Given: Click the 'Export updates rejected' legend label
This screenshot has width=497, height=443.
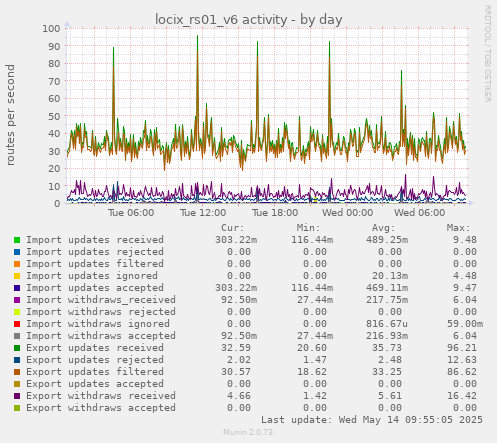Looking at the screenshot, I should [x=95, y=360].
